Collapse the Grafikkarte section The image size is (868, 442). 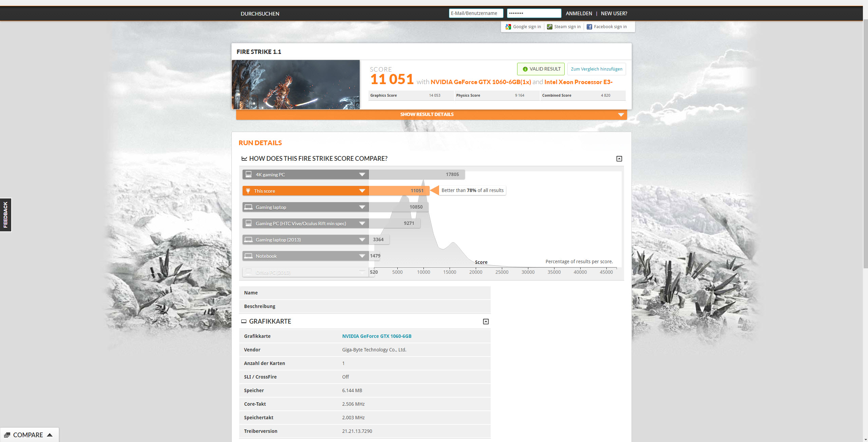point(486,322)
